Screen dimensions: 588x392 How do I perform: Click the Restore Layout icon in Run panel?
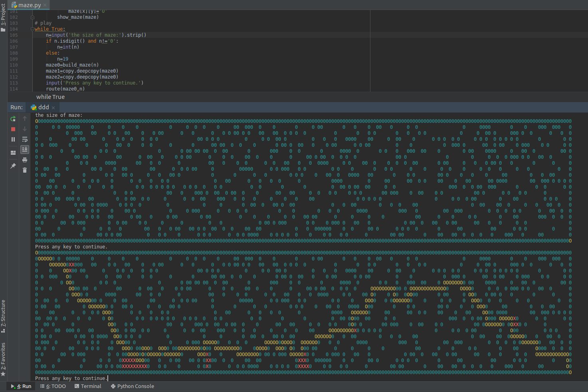[x=13, y=152]
